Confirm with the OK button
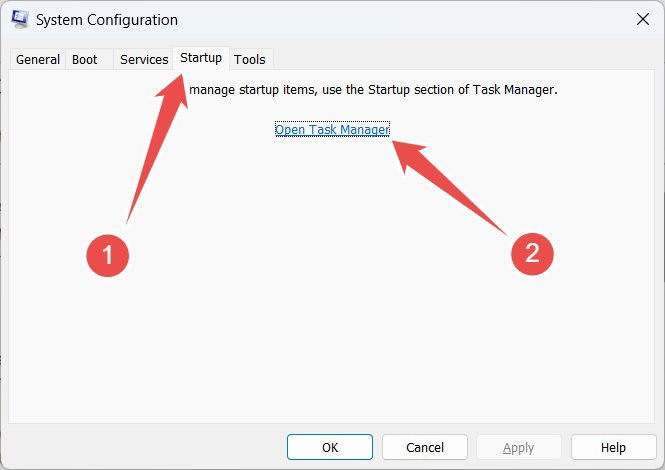Image resolution: width=665 pixels, height=470 pixels. [x=330, y=447]
